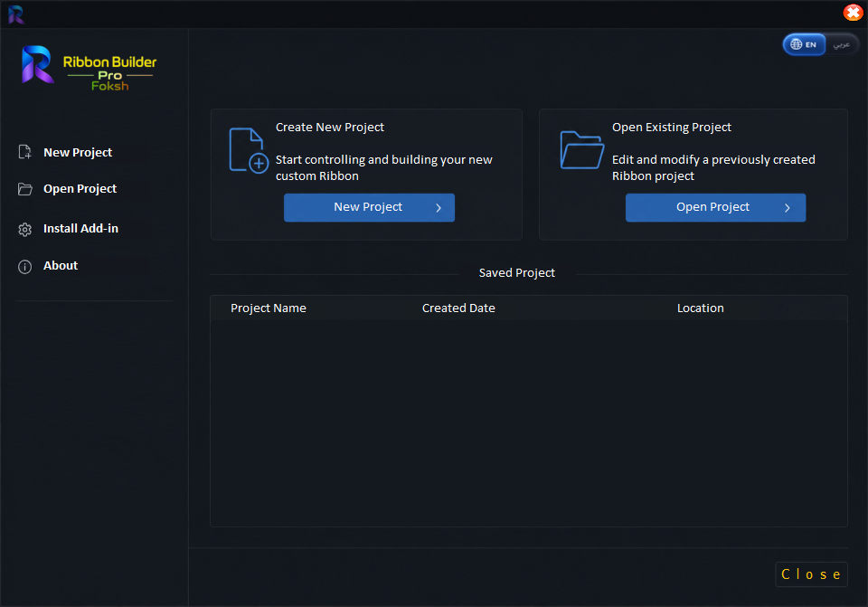868x607 pixels.
Task: Switch language to Arabic (عربي)
Action: tap(842, 44)
